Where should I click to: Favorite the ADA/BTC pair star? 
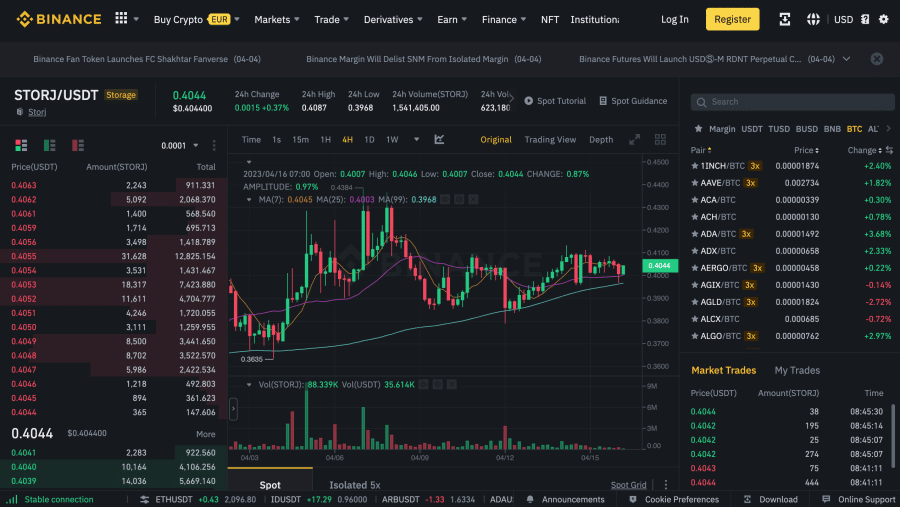[695, 234]
